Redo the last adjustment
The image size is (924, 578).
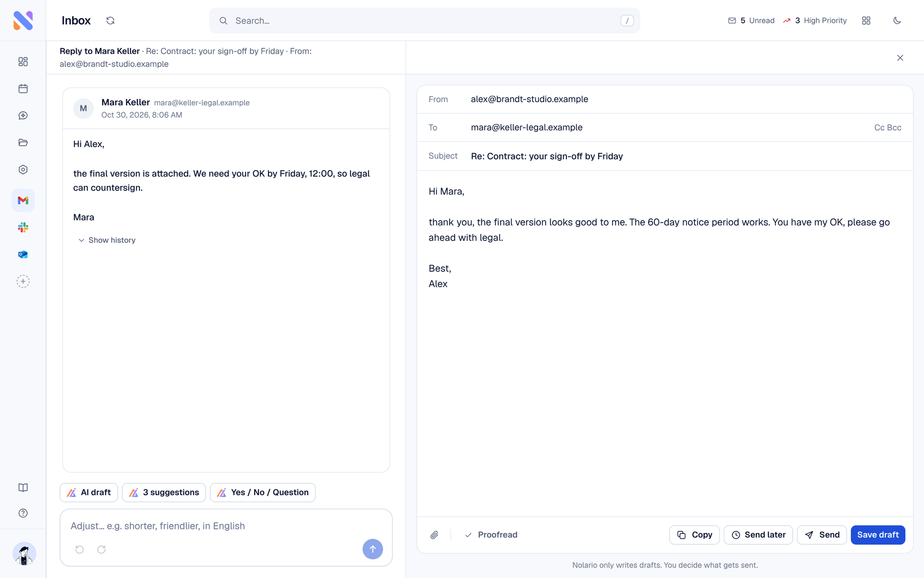click(102, 549)
